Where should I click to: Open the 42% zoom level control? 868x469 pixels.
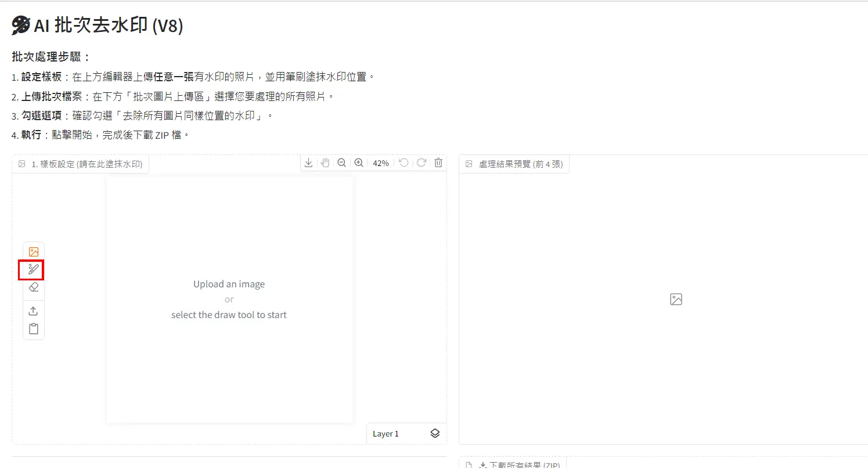[380, 163]
